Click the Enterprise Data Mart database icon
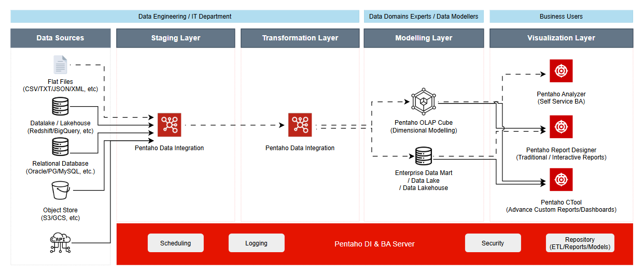 coord(424,155)
